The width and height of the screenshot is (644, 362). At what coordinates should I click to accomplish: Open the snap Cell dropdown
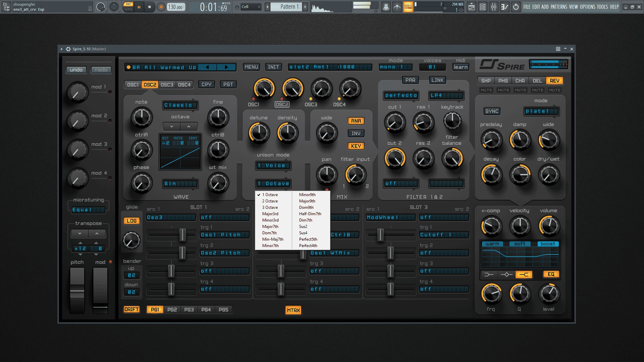[x=251, y=7]
